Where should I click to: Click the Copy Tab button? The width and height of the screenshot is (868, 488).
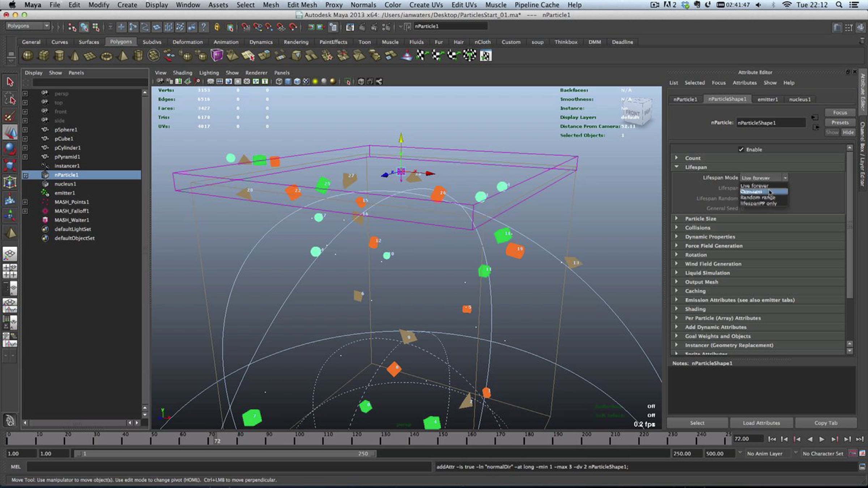coord(826,423)
